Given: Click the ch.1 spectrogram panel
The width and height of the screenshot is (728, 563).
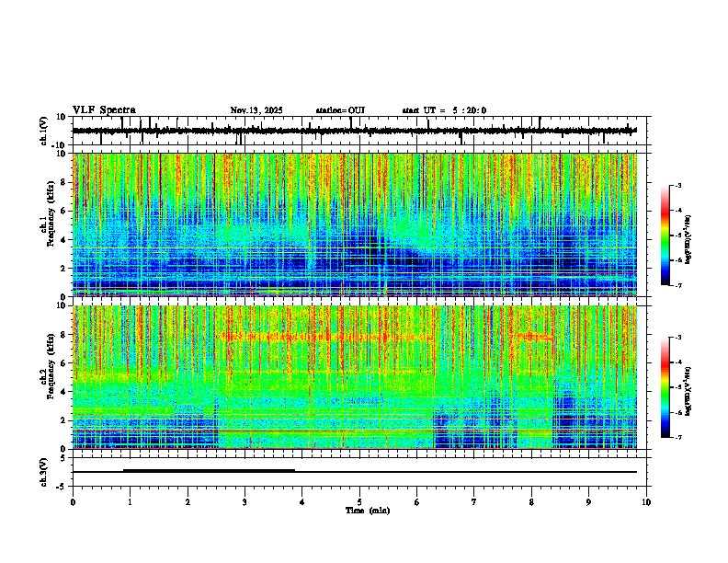Looking at the screenshot, I should [355, 224].
